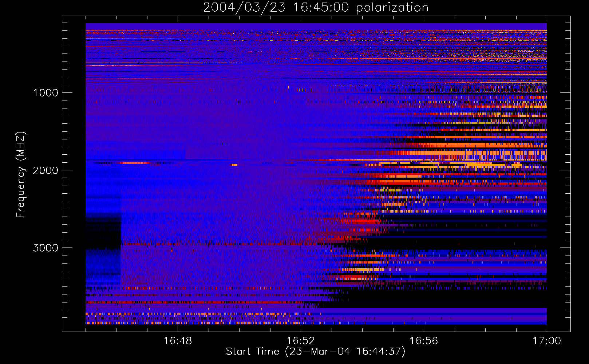
Task: Click the 16:56 time axis label
Action: pyautogui.click(x=424, y=341)
